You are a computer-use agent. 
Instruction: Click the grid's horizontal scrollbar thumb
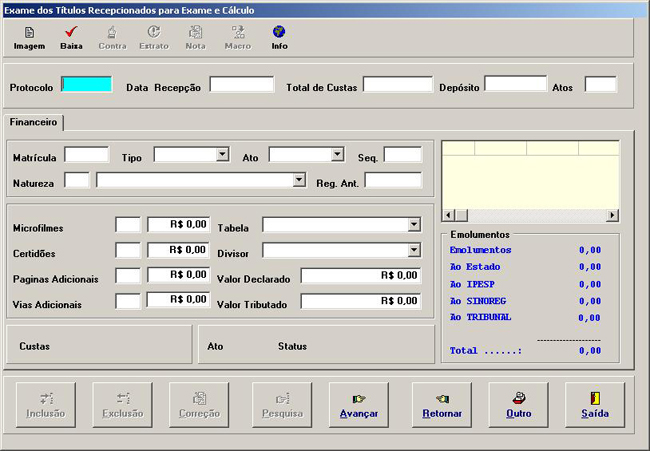[462, 215]
